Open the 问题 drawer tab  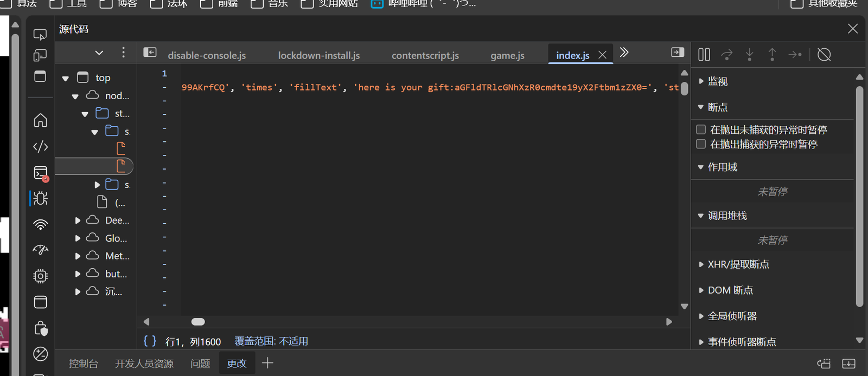point(200,364)
